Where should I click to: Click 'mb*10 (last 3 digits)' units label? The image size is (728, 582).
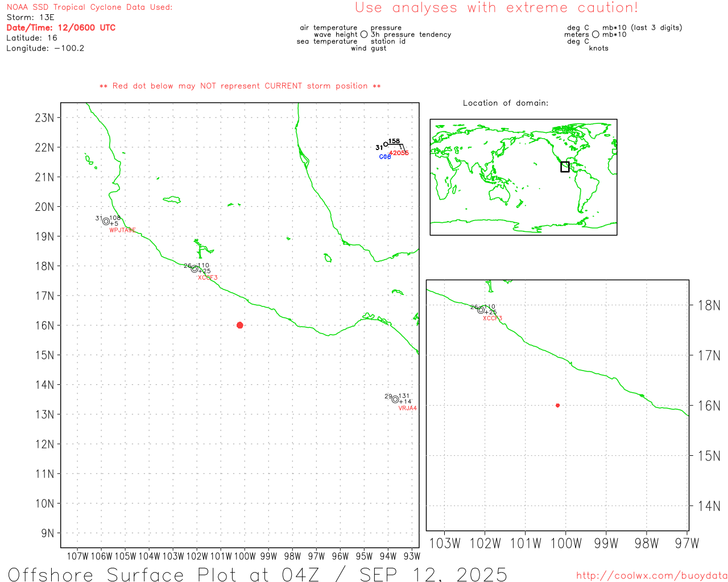point(642,28)
